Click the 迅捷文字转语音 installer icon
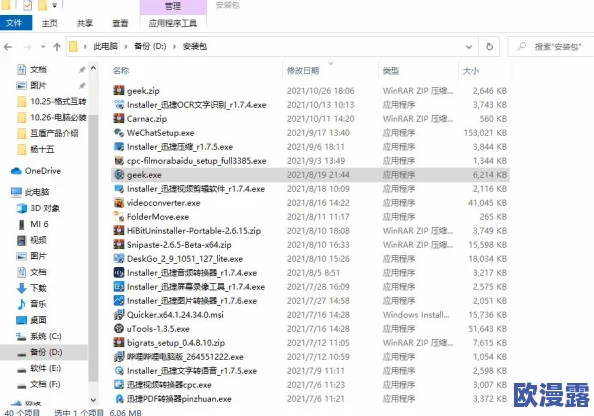This screenshot has height=416, width=594. (x=119, y=371)
